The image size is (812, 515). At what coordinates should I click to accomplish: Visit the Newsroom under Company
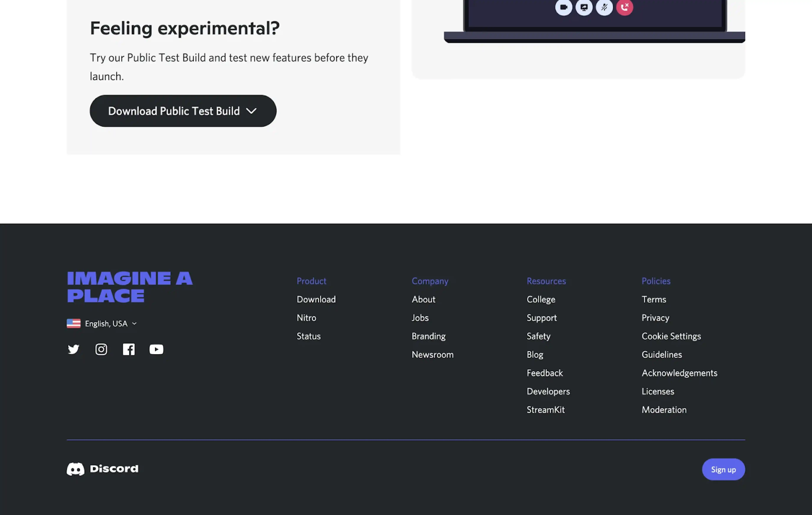[x=433, y=354]
